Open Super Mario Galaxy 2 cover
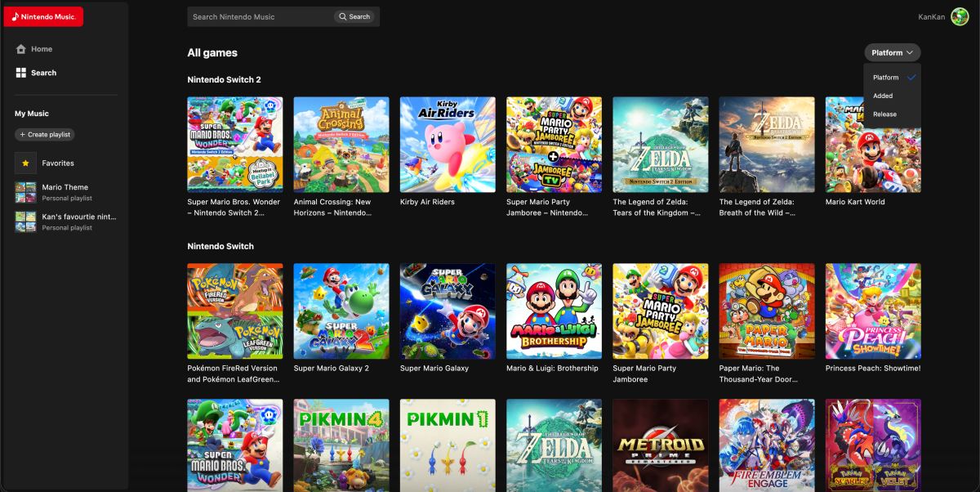Image resolution: width=980 pixels, height=492 pixels. click(x=341, y=311)
